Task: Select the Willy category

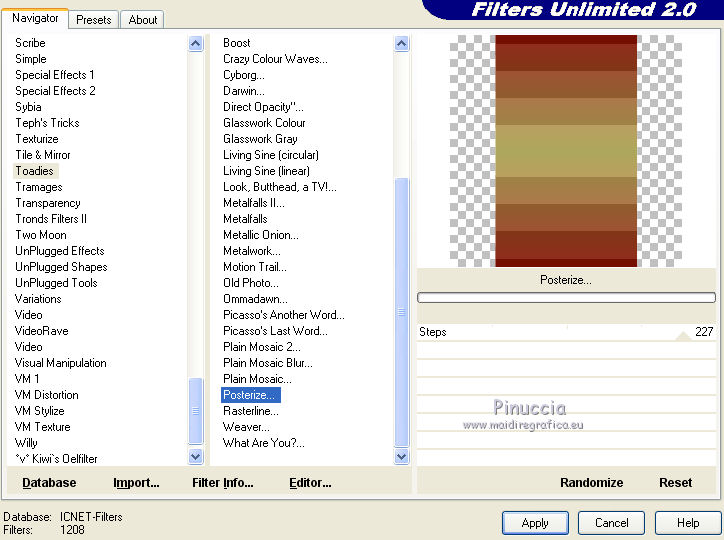Action: tap(26, 443)
